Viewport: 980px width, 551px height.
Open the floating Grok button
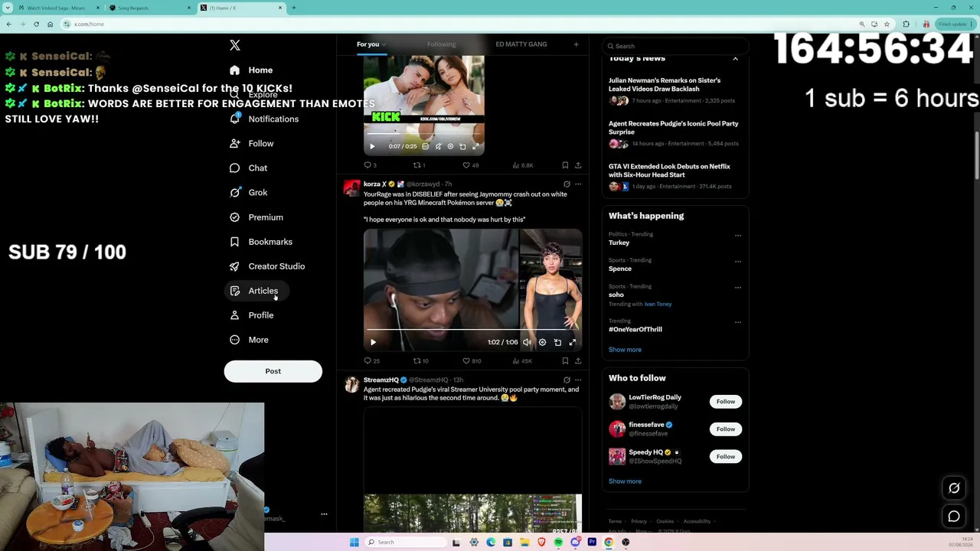point(954,488)
